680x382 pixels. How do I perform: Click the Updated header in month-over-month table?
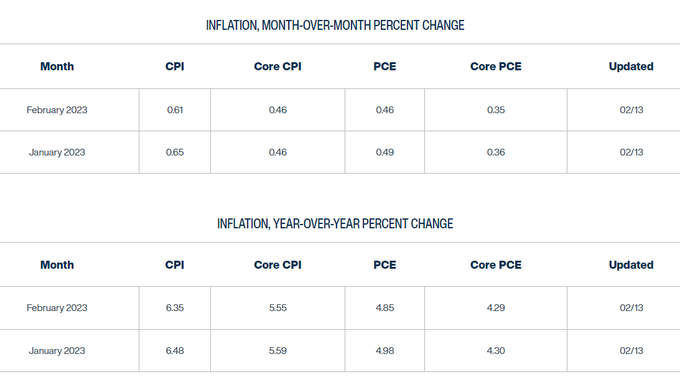click(631, 66)
